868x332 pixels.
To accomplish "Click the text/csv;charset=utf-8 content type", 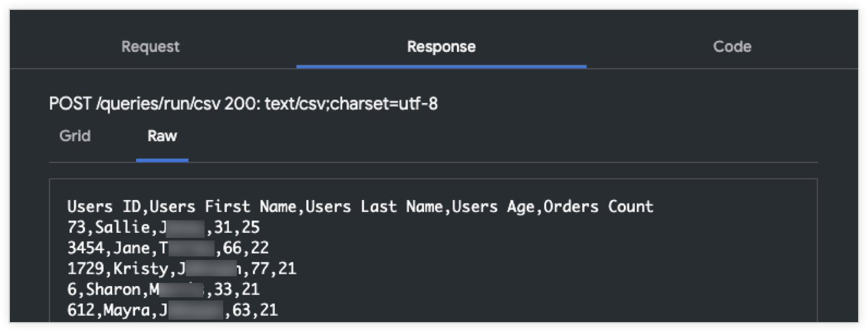I will point(352,103).
